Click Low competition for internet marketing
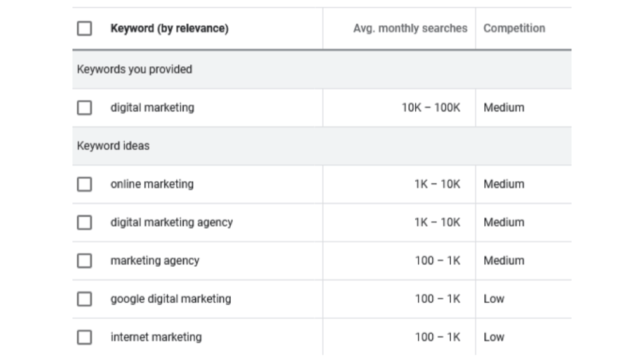Viewport: 644px width, 362px height. click(494, 337)
